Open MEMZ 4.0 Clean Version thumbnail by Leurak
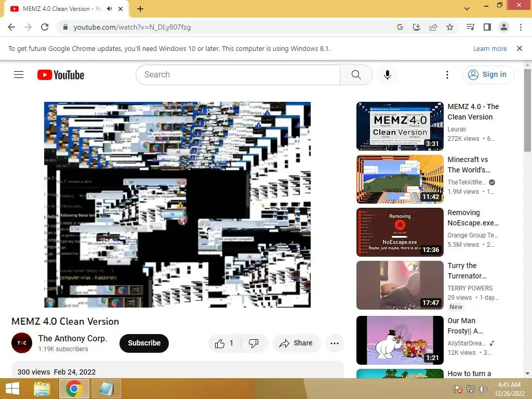The width and height of the screenshot is (532, 399). 400,126
